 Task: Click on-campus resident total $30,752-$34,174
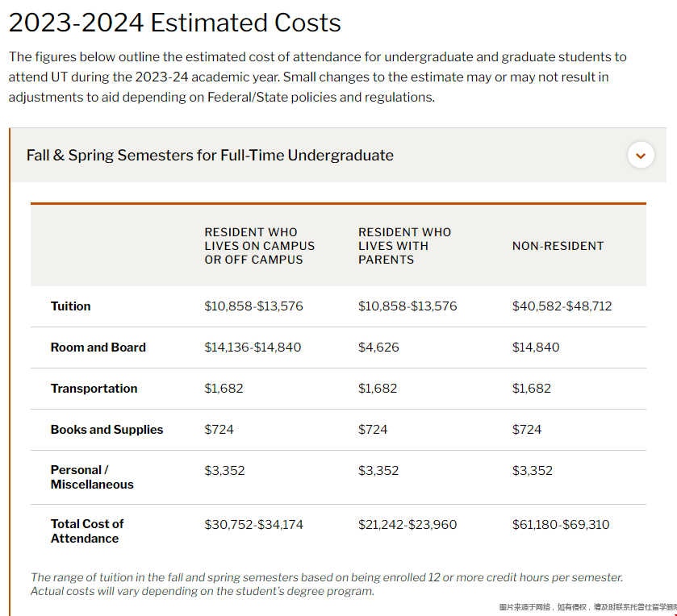pyautogui.click(x=253, y=525)
